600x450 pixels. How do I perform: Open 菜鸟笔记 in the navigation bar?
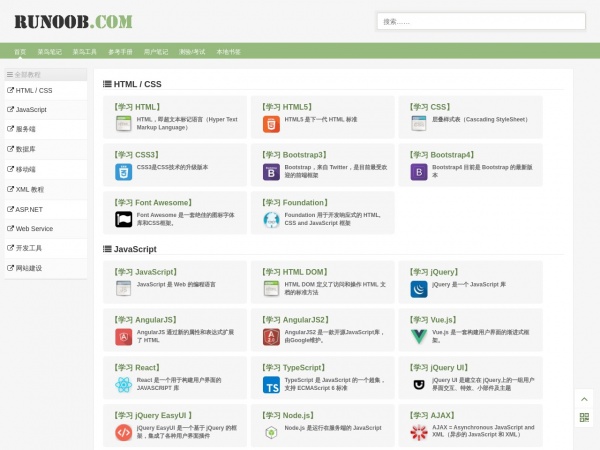tap(49, 52)
